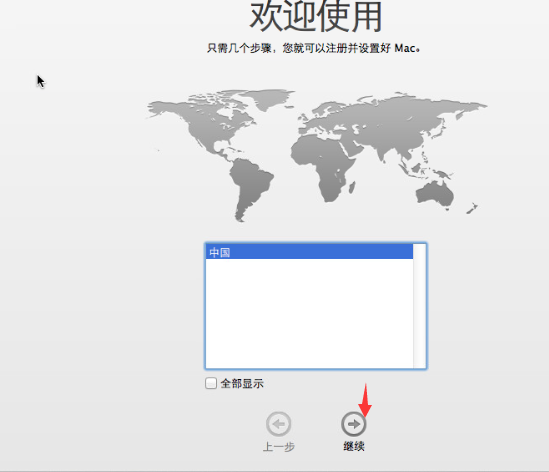The image size is (549, 472).
Task: Click the 全部显示 label text
Action: [x=242, y=383]
